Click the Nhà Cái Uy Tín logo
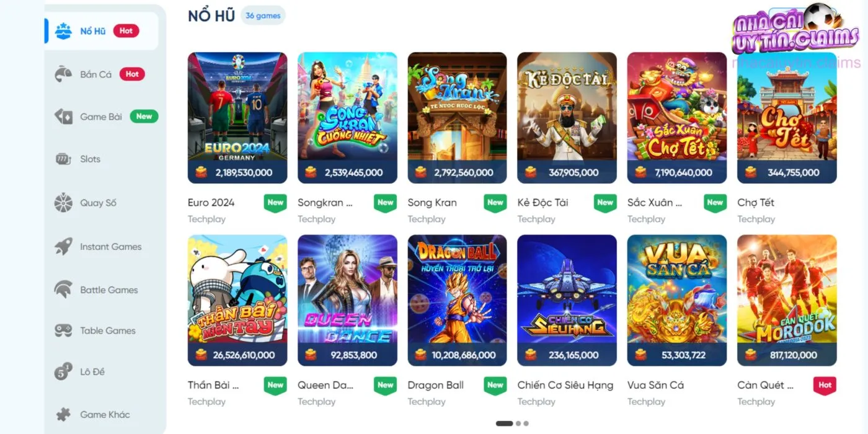 click(x=795, y=31)
